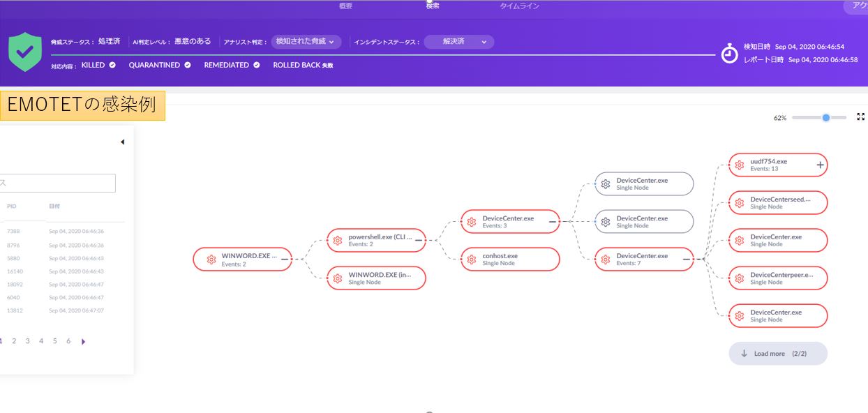Open the analyst verdict dropdown
The image size is (868, 413).
(306, 42)
